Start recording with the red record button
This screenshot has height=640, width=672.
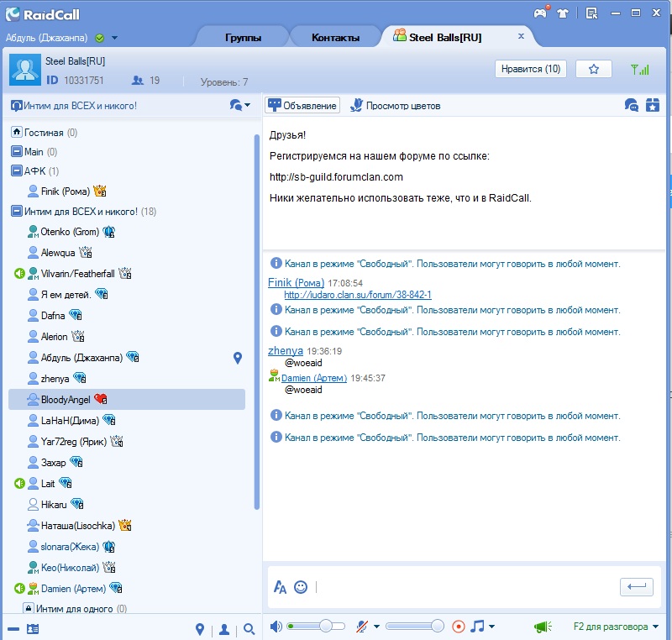pos(459,627)
